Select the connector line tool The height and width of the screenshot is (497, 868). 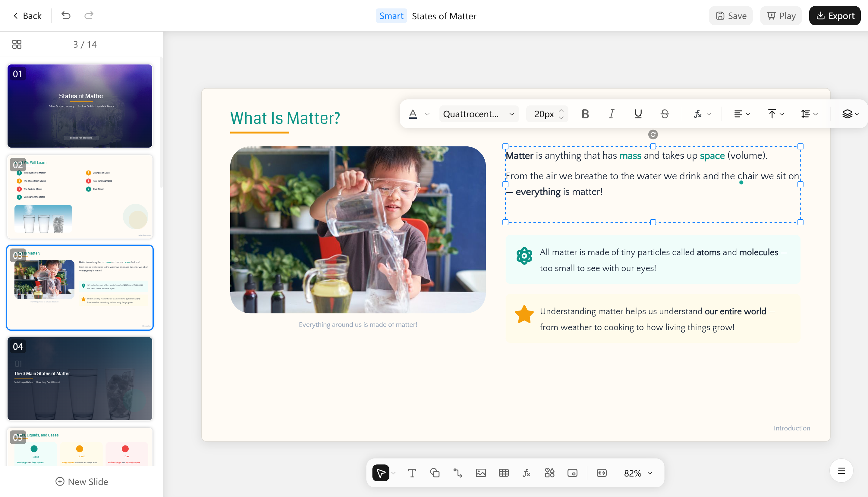[458, 473]
